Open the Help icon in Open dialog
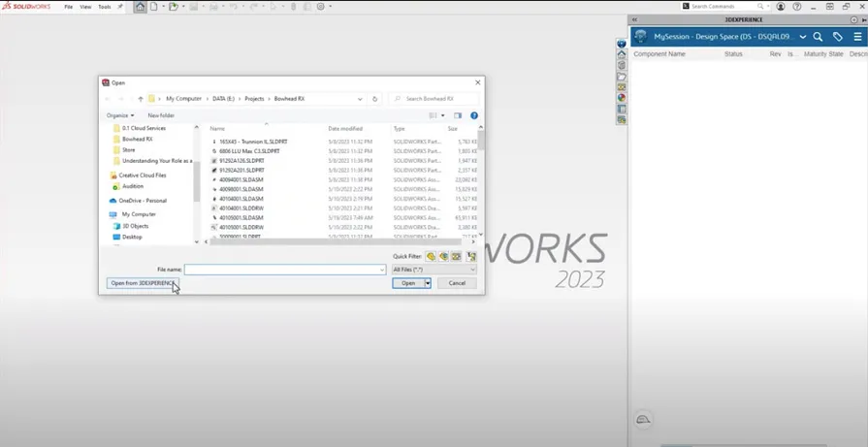The width and height of the screenshot is (868, 447). pos(474,115)
